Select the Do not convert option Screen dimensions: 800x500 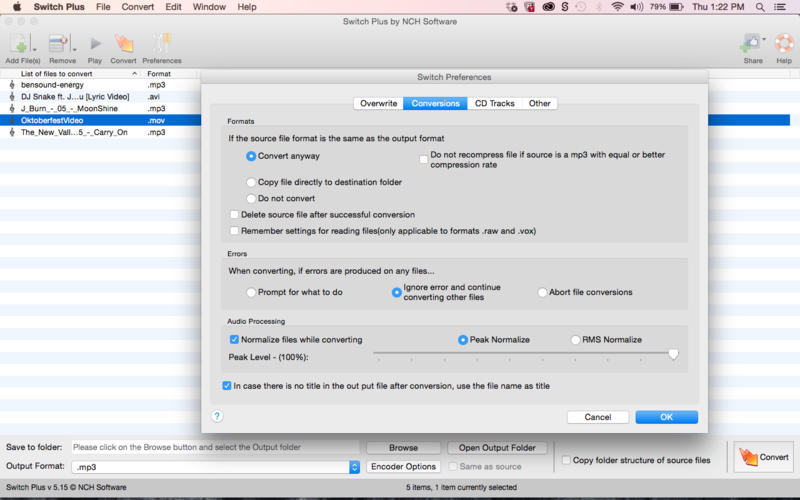(x=251, y=198)
